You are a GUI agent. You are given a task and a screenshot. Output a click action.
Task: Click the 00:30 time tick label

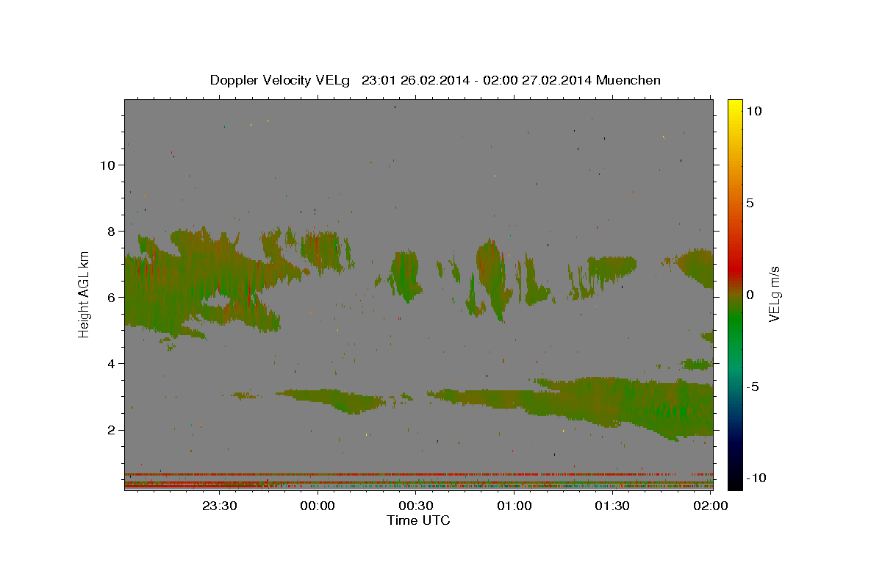click(x=416, y=506)
